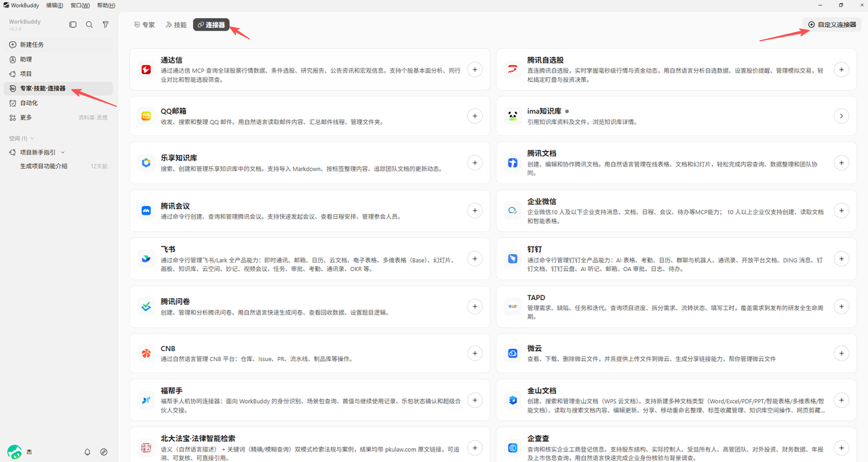Screen dimensions: 868x462
Task: Click the 钉钉 blue logo icon
Action: (513, 259)
